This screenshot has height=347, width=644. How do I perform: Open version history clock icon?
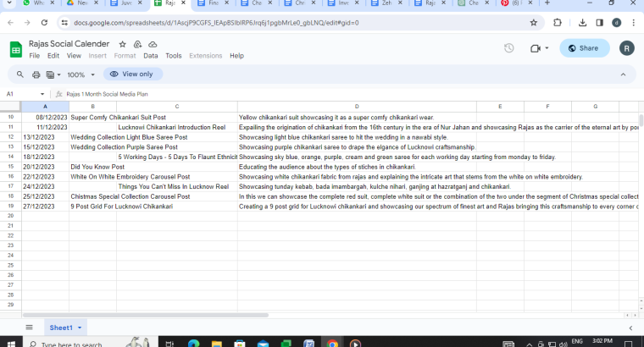pyautogui.click(x=508, y=48)
